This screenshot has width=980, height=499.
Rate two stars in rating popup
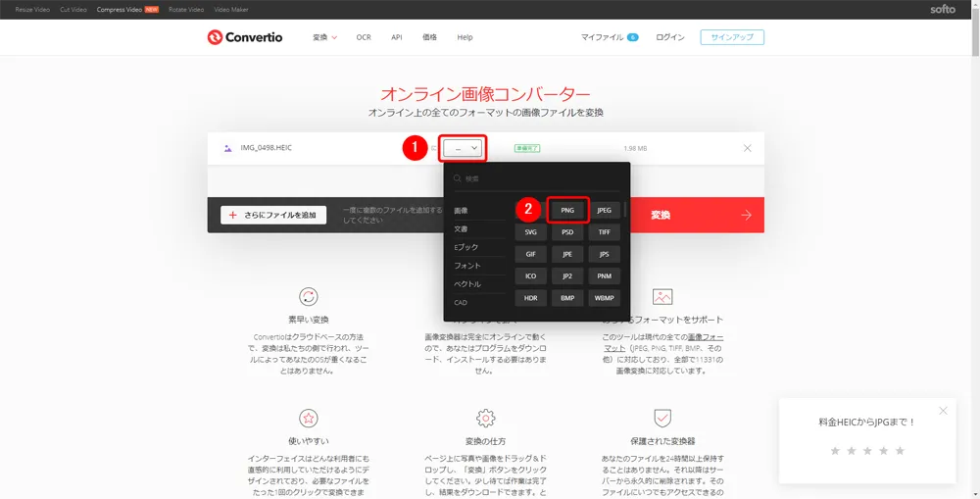click(x=852, y=451)
